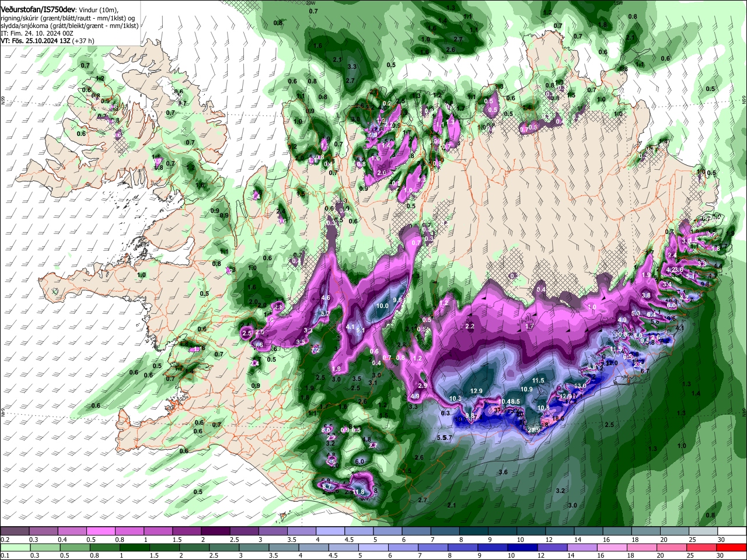Viewport: 747px width, 560px height.
Task: Click the white 30 swatch in the upper legend row
Action: [731, 531]
